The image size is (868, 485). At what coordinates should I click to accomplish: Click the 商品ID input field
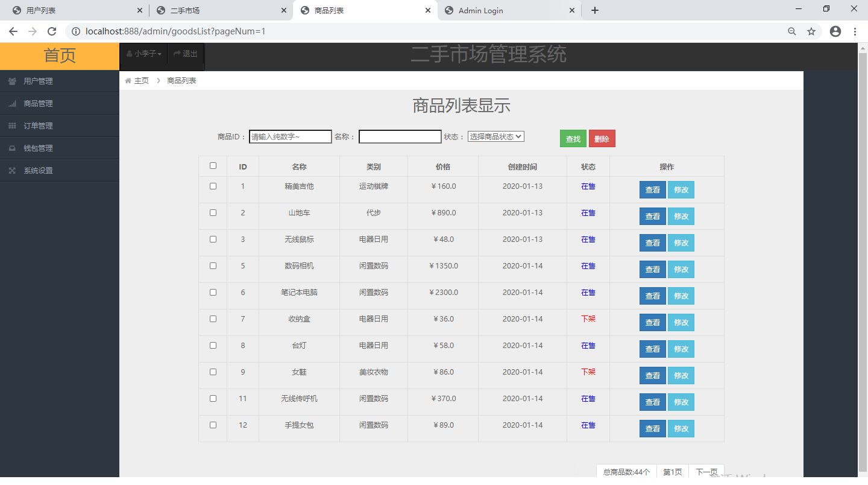coord(291,136)
